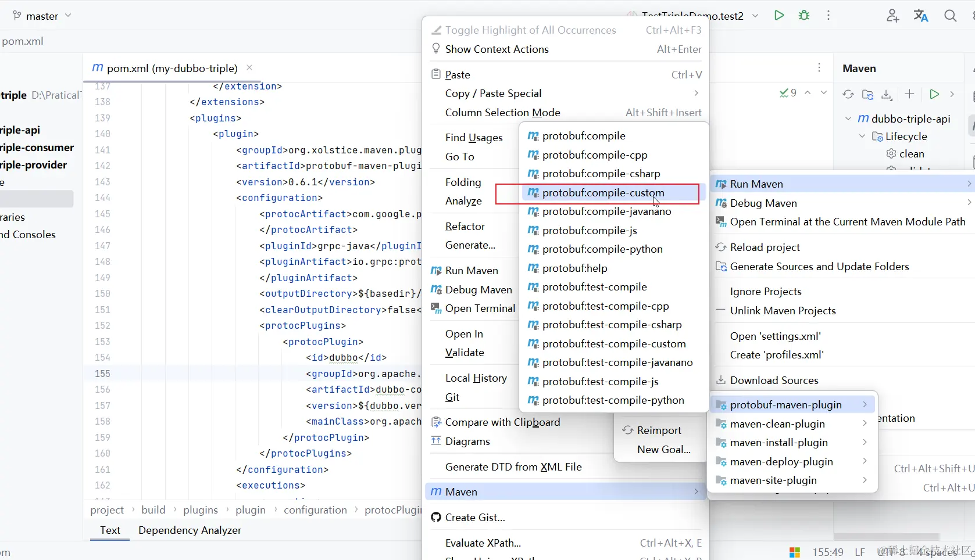Open the More Actions menu in the top toolbar
The height and width of the screenshot is (560, 975).
(x=828, y=16)
